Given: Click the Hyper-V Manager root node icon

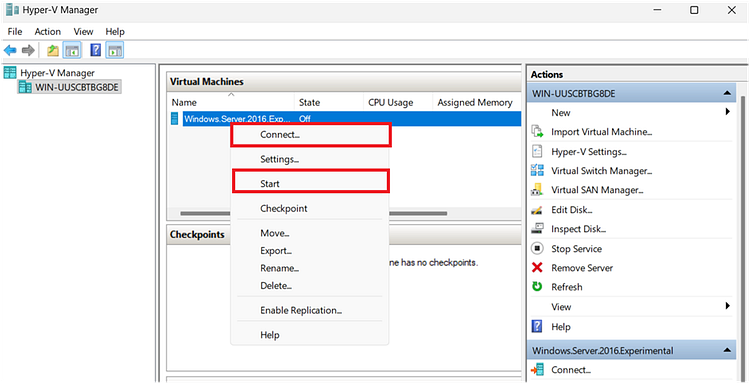Looking at the screenshot, I should pos(10,73).
